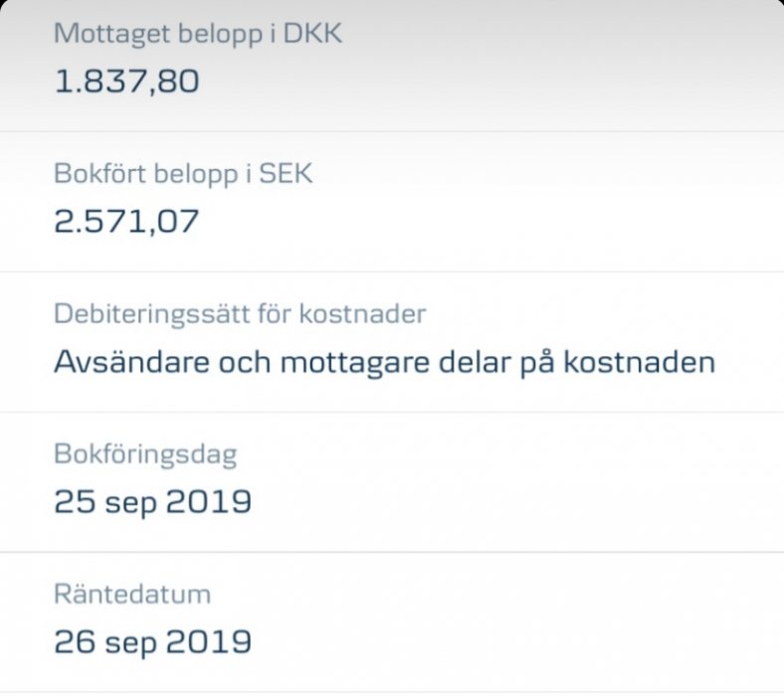Select the received amount 1.837,80
Image resolution: width=784 pixels, height=696 pixels.
coord(126,81)
